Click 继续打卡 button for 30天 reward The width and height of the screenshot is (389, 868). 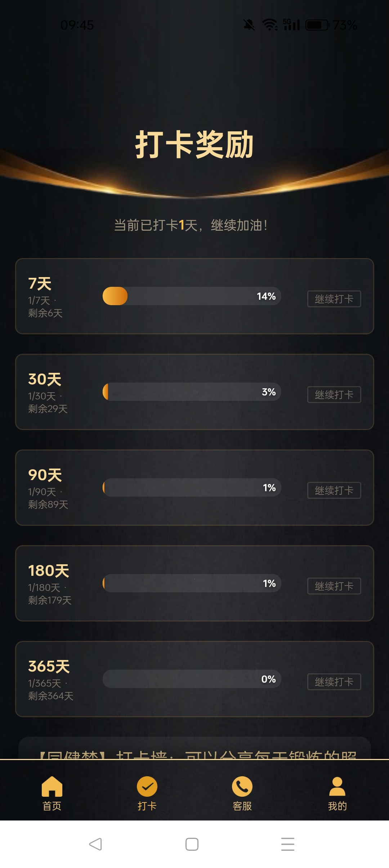click(334, 394)
